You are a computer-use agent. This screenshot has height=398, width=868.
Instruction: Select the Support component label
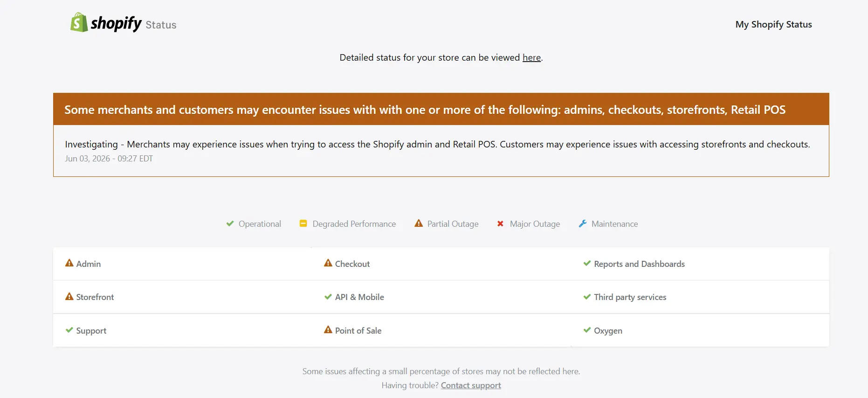pos(91,331)
